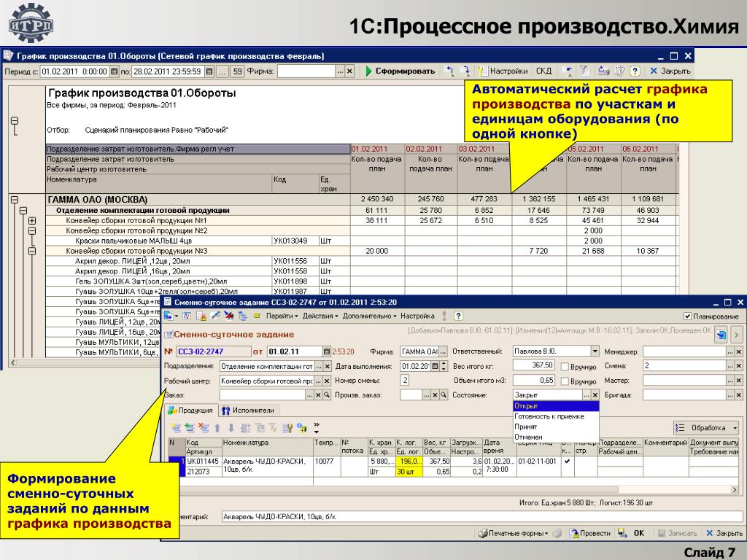
Task: Toggle Вручную checkbox for Вес итого кг
Action: (x=565, y=367)
